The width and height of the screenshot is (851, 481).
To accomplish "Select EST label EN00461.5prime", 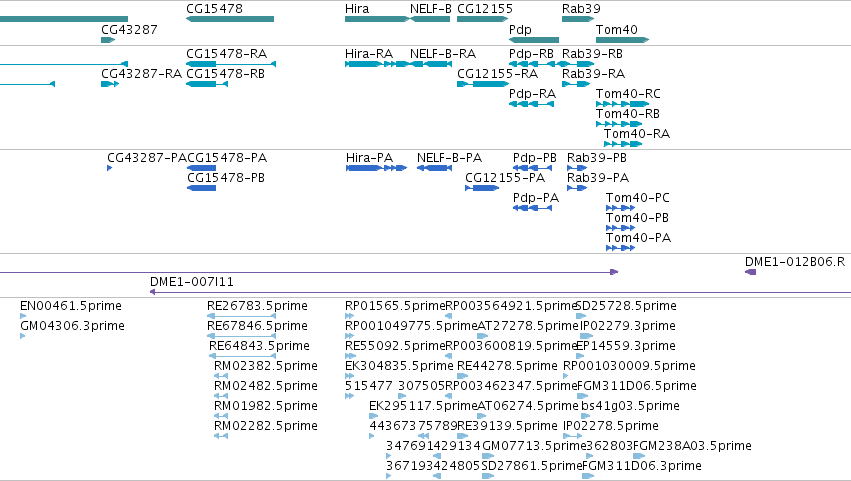I will click(x=71, y=306).
